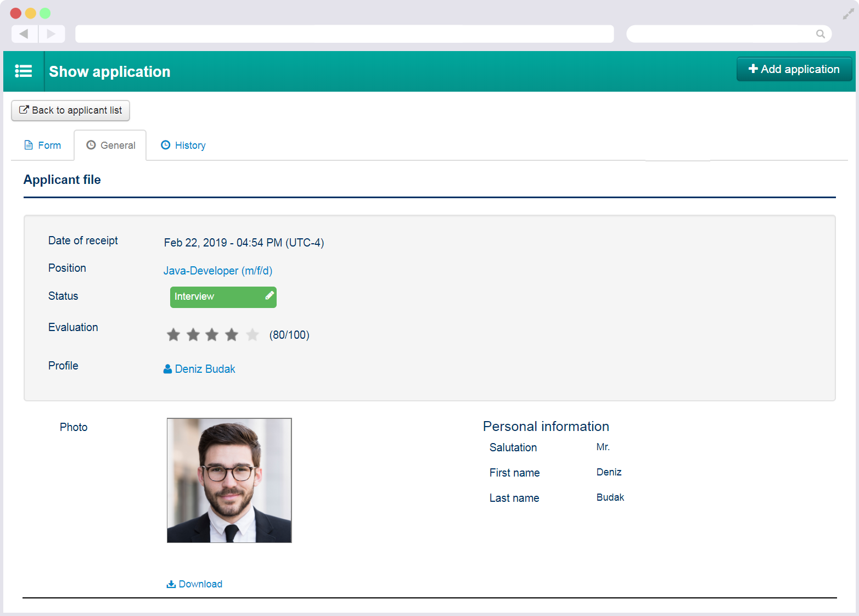Click the Applicant file heading
Viewport: 859px width, 616px height.
click(62, 180)
